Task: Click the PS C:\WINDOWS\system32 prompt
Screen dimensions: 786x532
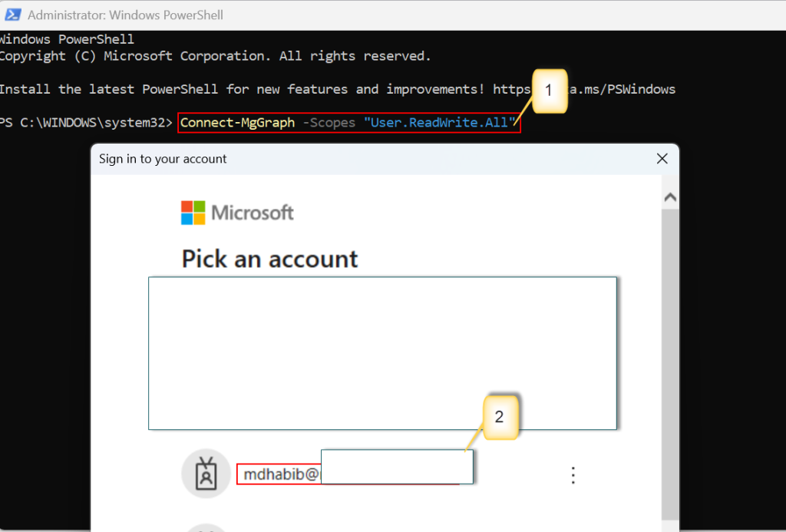Action: [x=86, y=122]
